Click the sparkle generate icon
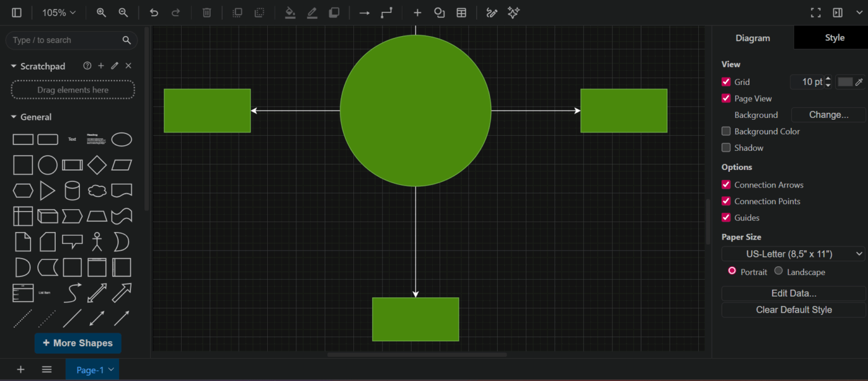 point(513,12)
